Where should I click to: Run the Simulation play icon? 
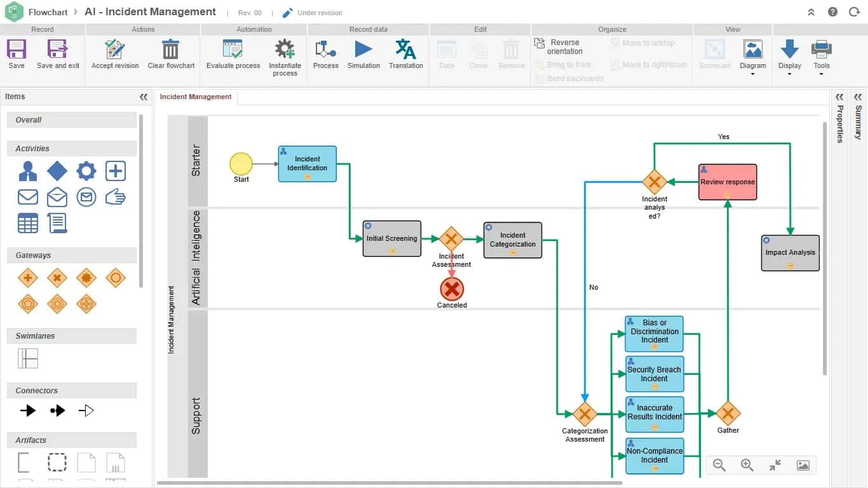coord(363,50)
